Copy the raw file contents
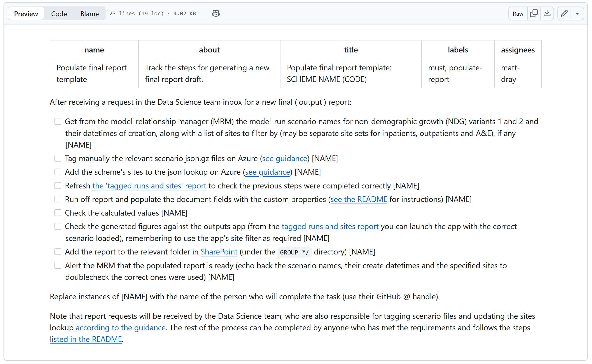 534,14
